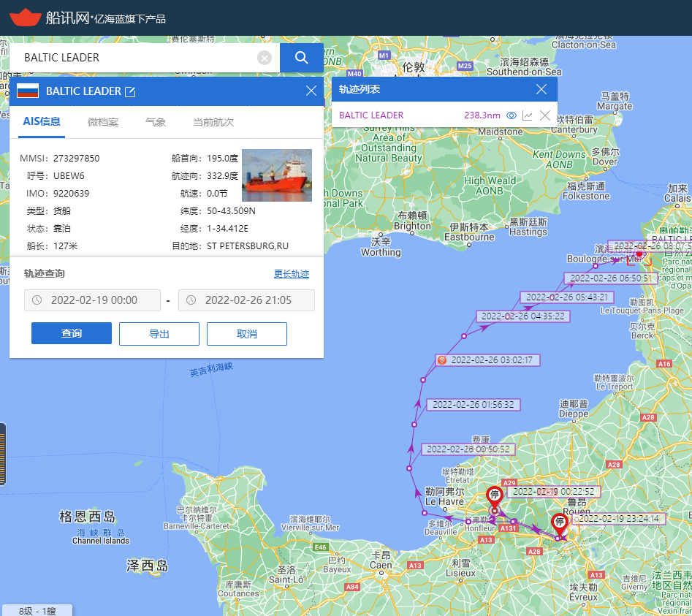
Task: Open the 气象 weather tab
Action: point(155,122)
